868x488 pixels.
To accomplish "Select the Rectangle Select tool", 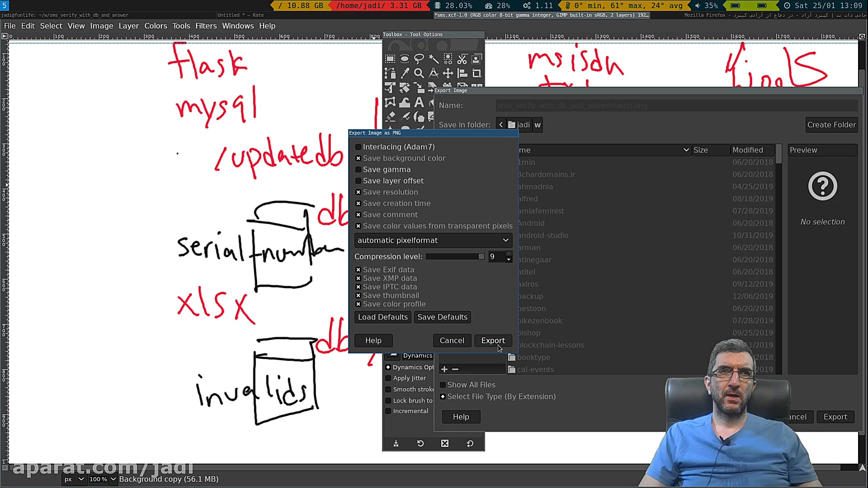I will click(x=390, y=59).
